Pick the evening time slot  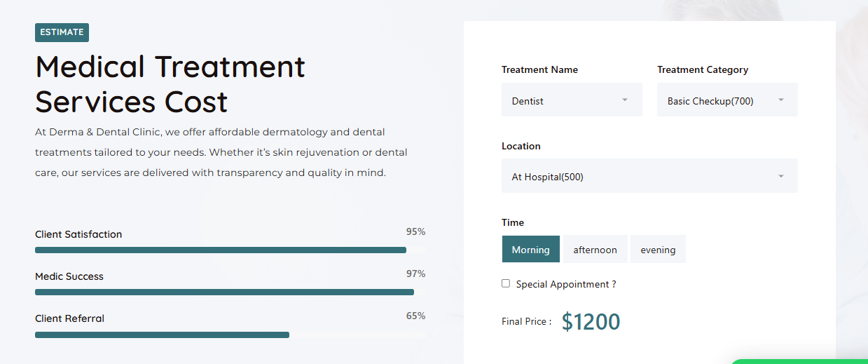658,250
